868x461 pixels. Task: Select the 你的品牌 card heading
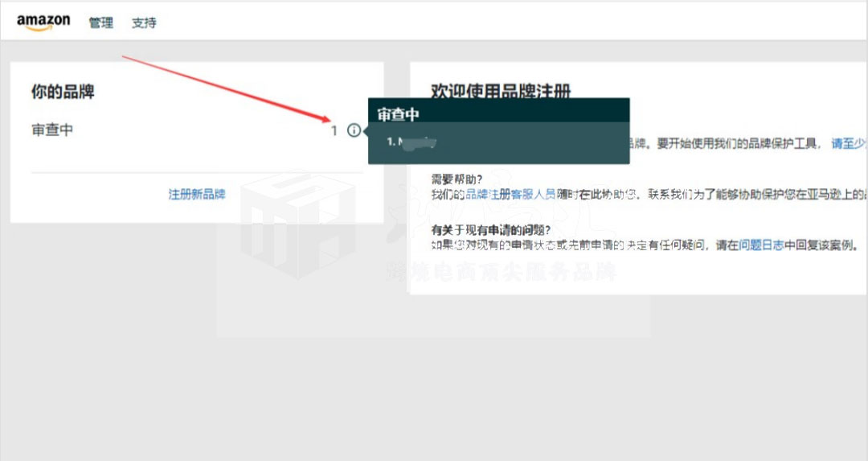coord(63,92)
